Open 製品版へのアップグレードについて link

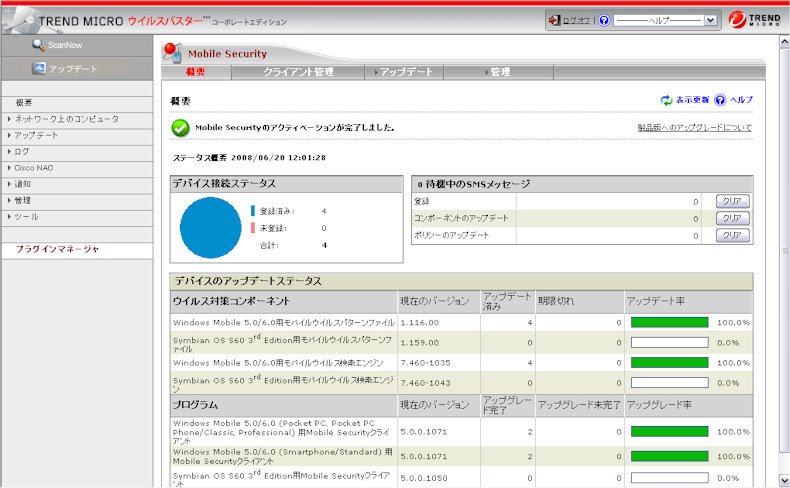(x=694, y=128)
